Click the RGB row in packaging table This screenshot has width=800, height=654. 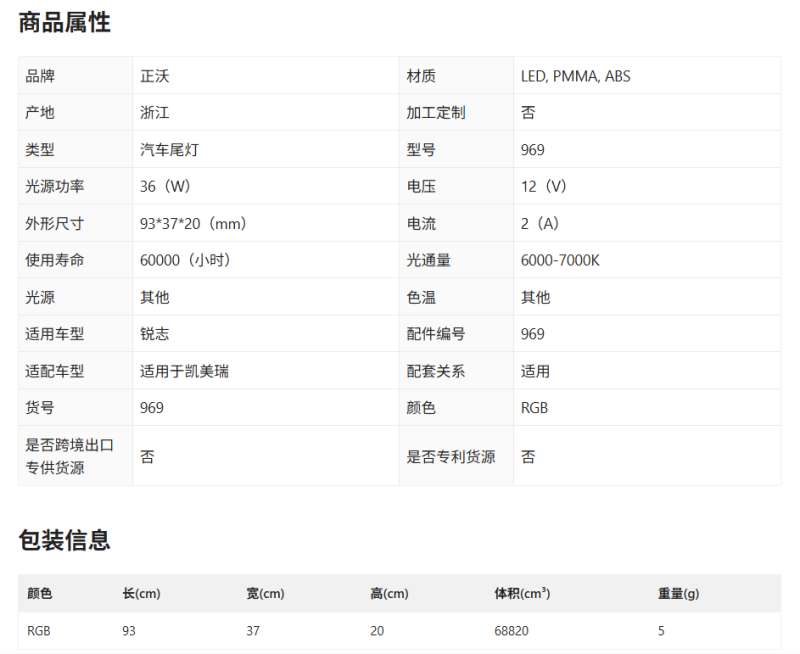click(399, 631)
